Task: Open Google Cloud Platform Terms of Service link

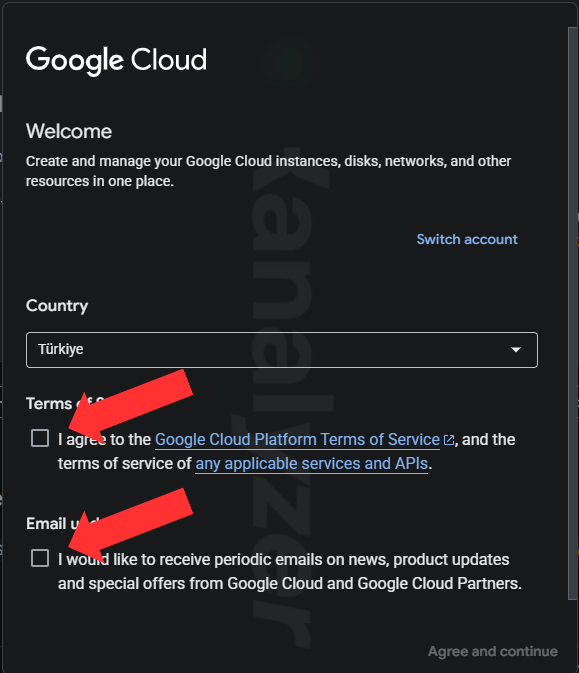Action: point(297,440)
